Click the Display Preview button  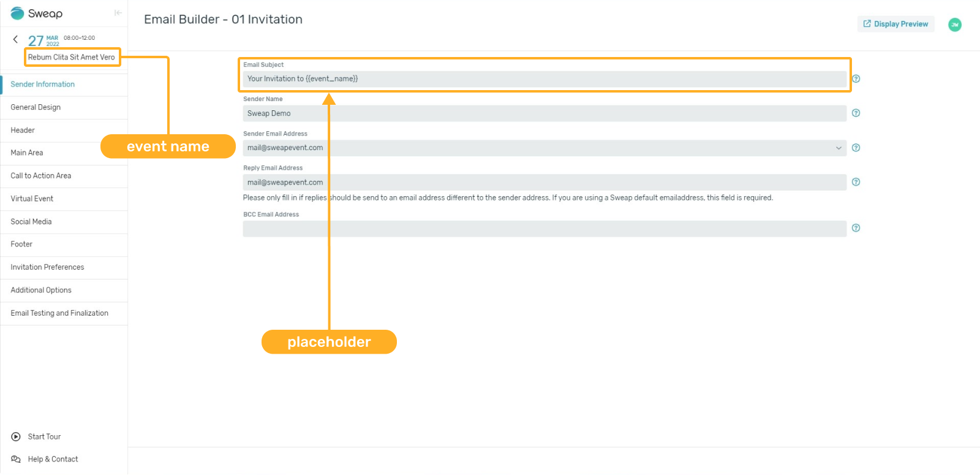pos(895,24)
